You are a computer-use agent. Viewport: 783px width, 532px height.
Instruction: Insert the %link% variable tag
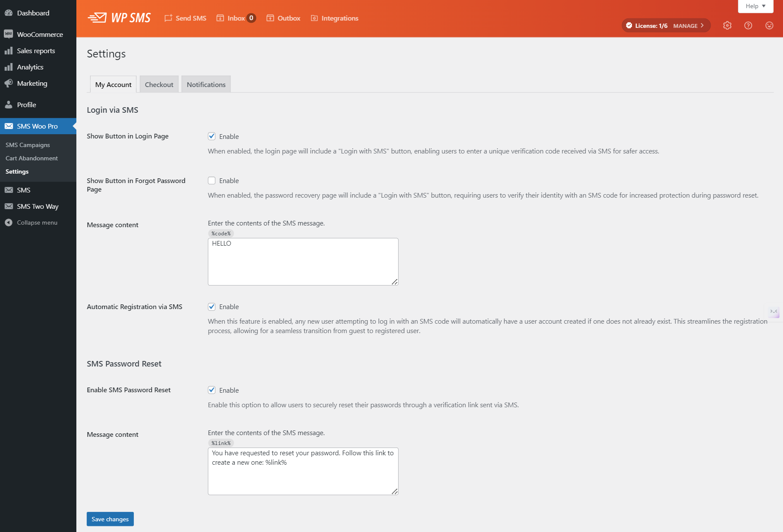tap(221, 443)
